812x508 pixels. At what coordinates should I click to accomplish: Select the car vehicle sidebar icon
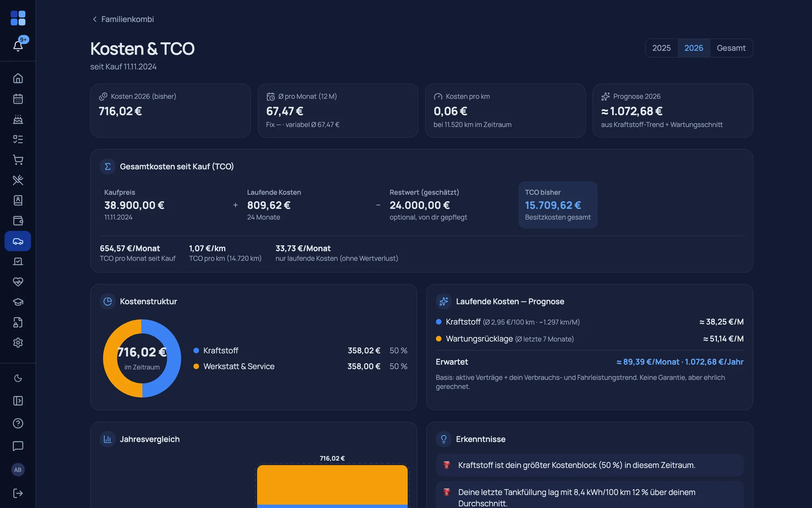(x=18, y=241)
